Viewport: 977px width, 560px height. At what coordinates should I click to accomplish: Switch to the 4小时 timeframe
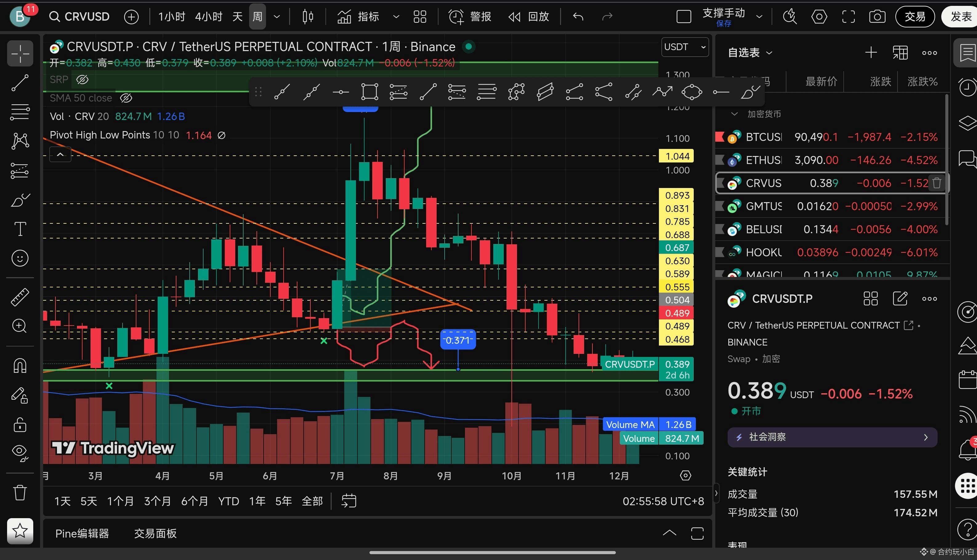[x=208, y=17]
